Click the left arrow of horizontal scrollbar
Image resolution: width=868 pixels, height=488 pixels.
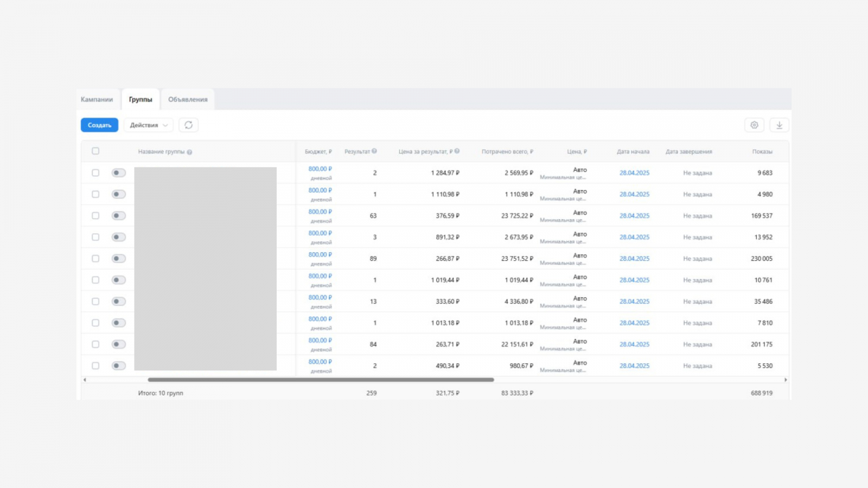click(x=85, y=380)
